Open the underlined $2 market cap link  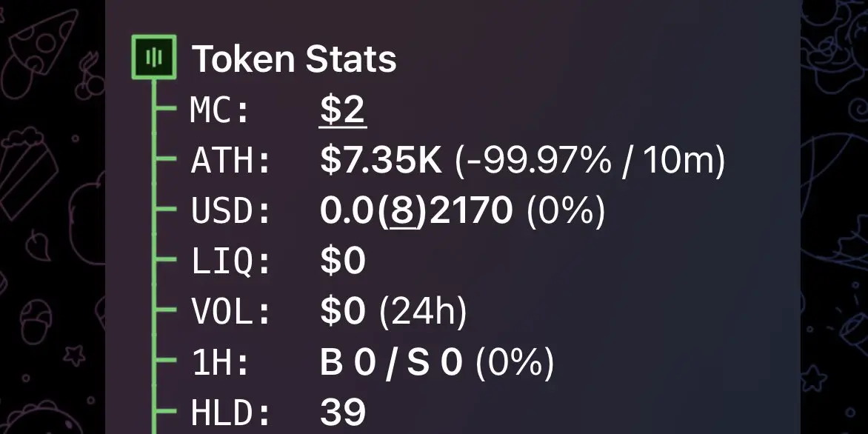[343, 110]
